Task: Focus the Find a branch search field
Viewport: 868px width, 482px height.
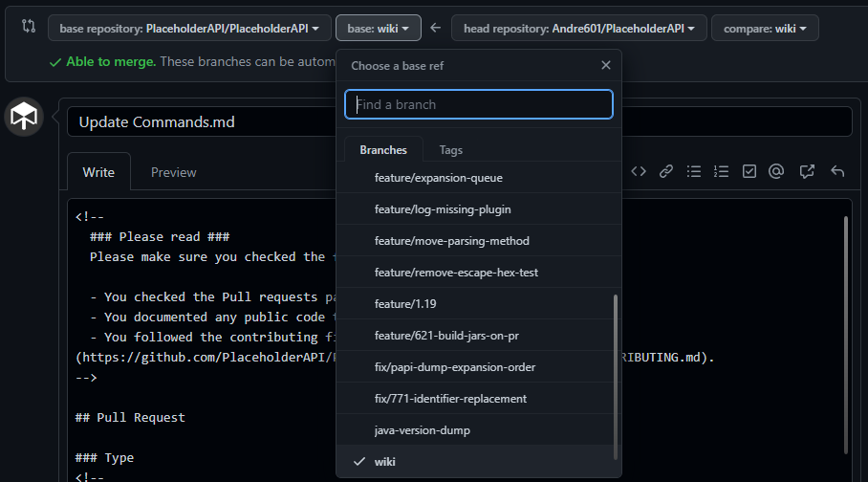Action: click(478, 104)
